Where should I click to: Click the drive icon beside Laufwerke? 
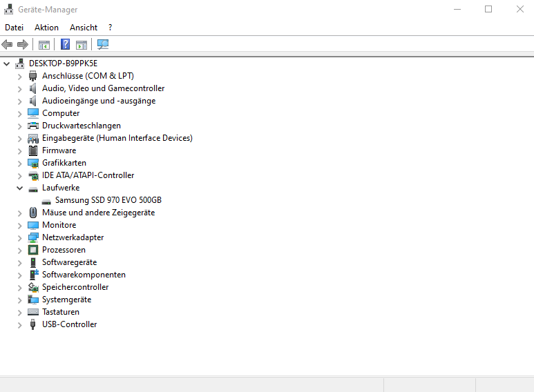(33, 189)
